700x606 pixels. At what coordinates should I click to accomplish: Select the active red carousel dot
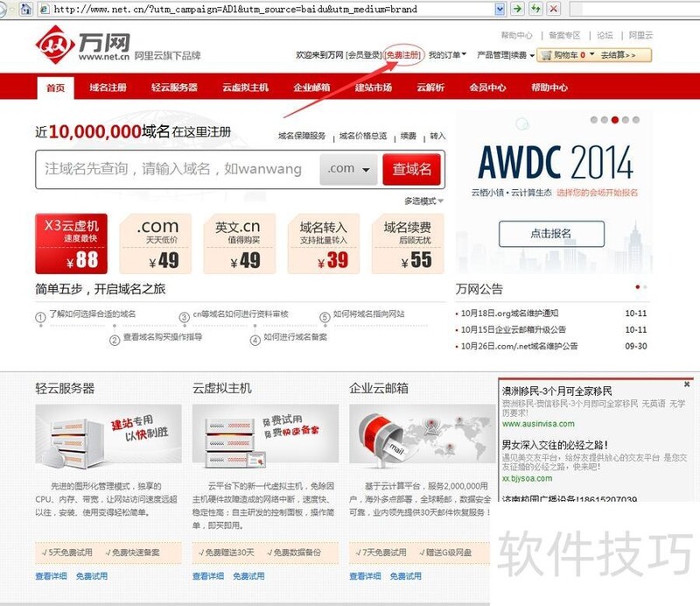pyautogui.click(x=615, y=120)
